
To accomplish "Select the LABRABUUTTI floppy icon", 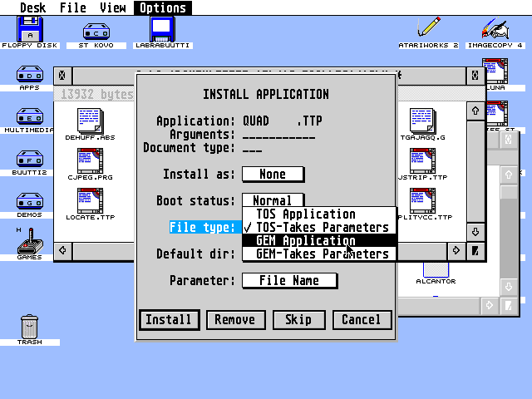I will point(163,30).
